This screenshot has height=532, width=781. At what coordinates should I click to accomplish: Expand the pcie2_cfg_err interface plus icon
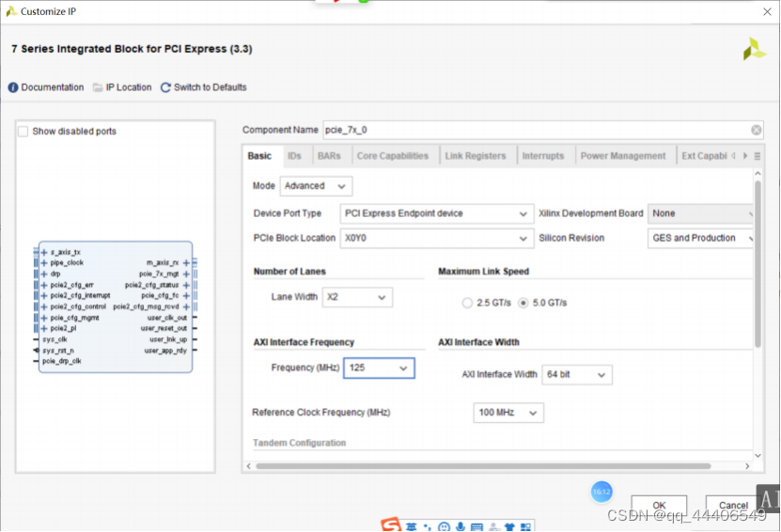coord(44,285)
